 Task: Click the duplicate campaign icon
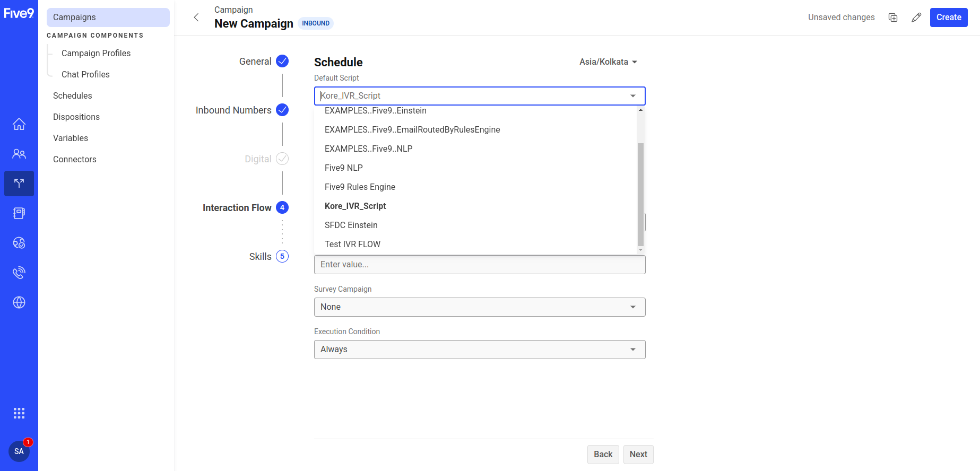(x=893, y=18)
